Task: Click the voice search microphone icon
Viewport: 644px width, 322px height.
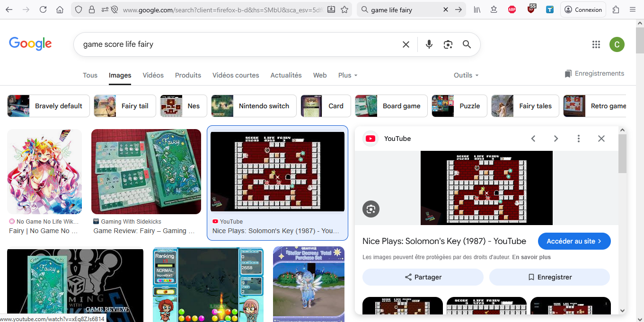Action: [x=429, y=44]
